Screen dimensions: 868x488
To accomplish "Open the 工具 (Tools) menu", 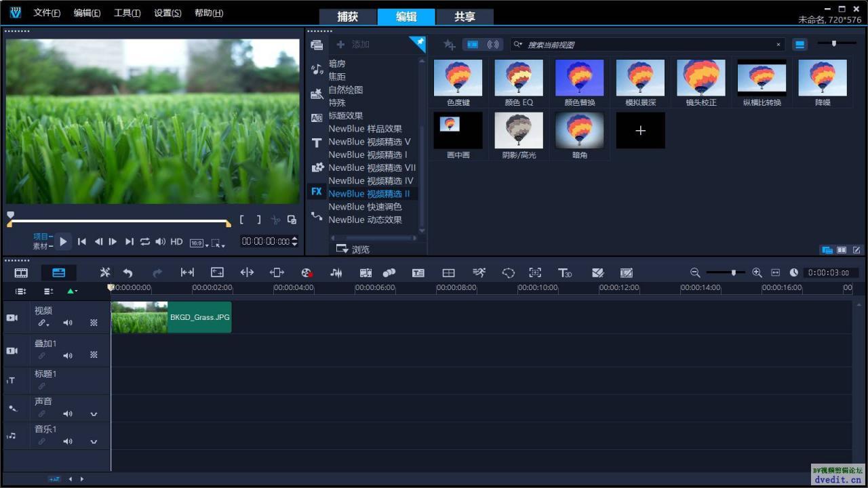I will [126, 12].
